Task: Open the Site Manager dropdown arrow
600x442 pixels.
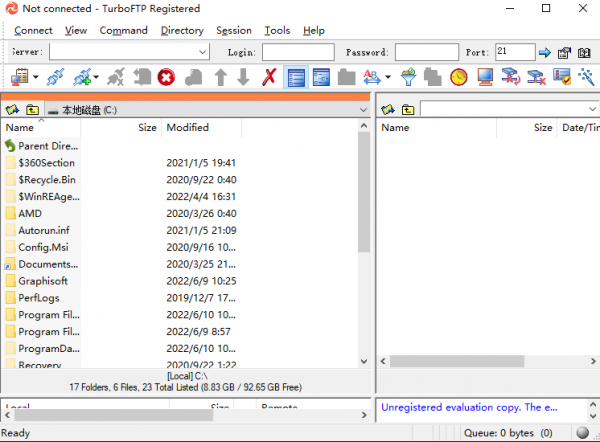Action: tap(36, 77)
